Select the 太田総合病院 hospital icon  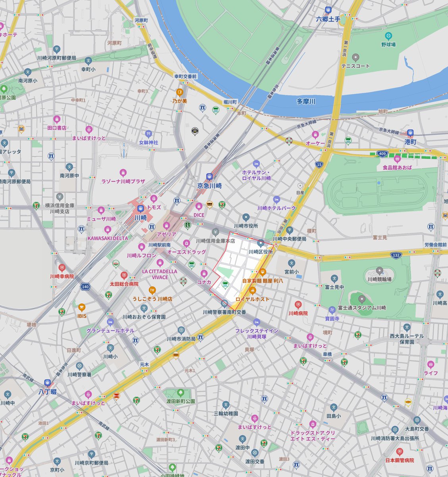coord(124,275)
